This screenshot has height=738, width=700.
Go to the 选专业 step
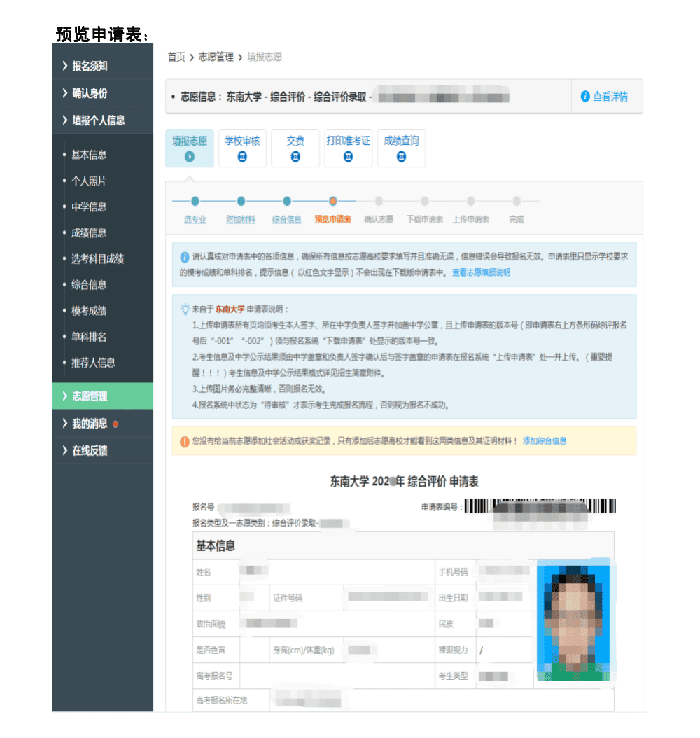click(x=195, y=219)
